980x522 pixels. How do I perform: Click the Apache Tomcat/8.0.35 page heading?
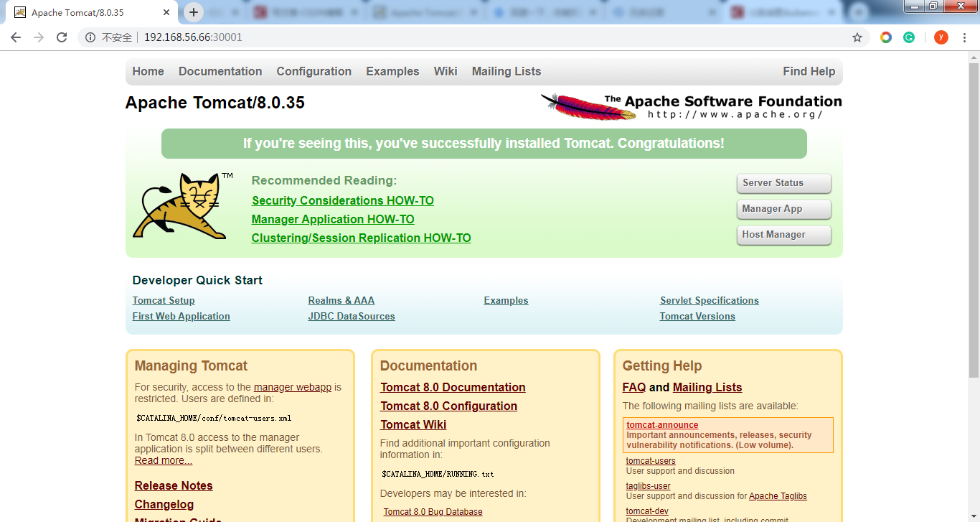coord(215,103)
